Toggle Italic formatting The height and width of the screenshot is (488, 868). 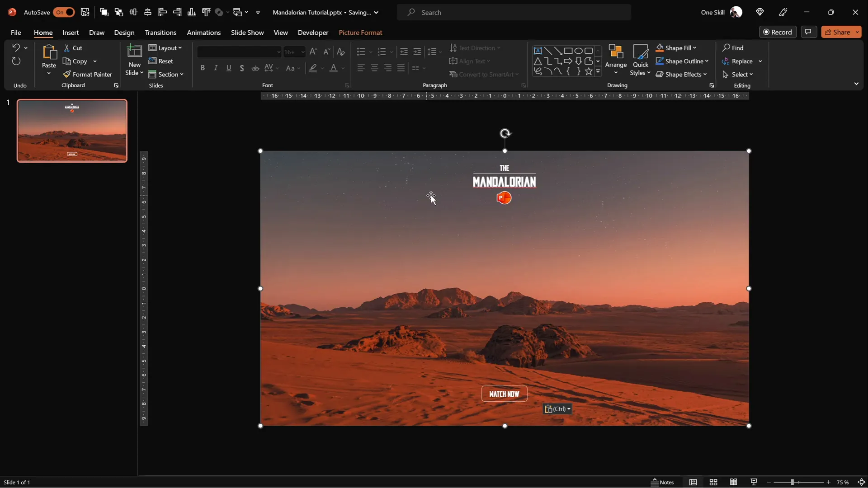(x=216, y=68)
